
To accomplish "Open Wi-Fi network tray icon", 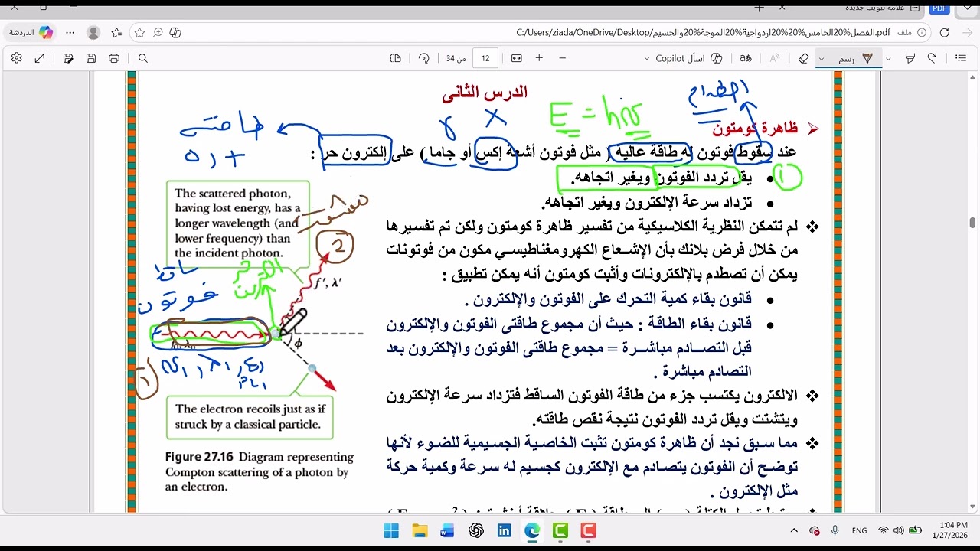I will [x=883, y=530].
